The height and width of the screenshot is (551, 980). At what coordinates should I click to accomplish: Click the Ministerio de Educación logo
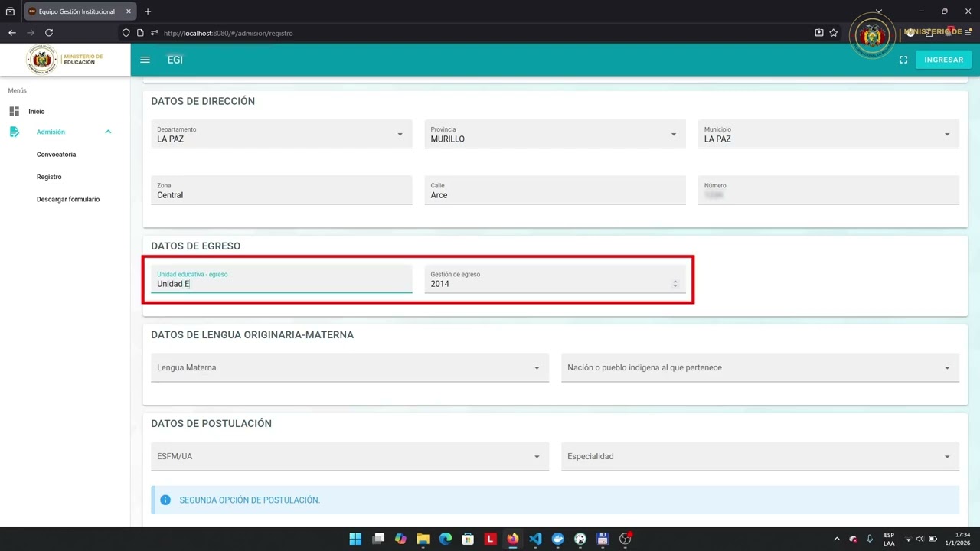click(65, 60)
